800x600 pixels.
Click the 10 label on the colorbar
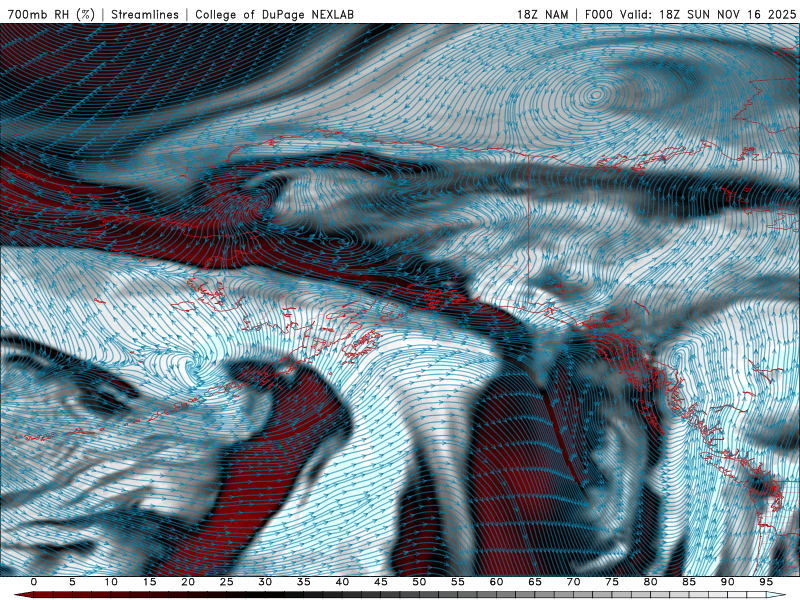pos(111,582)
